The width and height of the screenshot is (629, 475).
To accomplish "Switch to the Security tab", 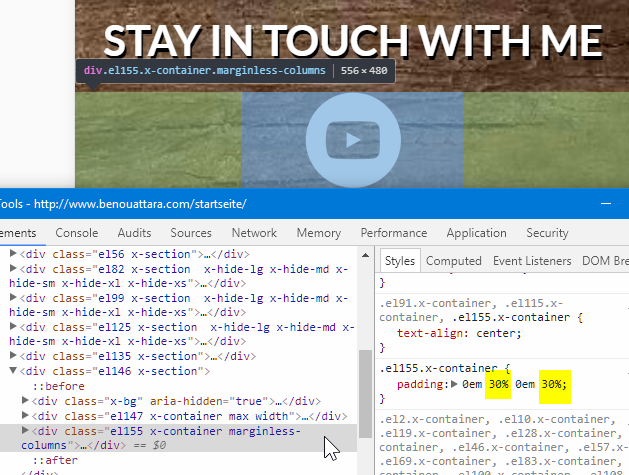I will [547, 233].
